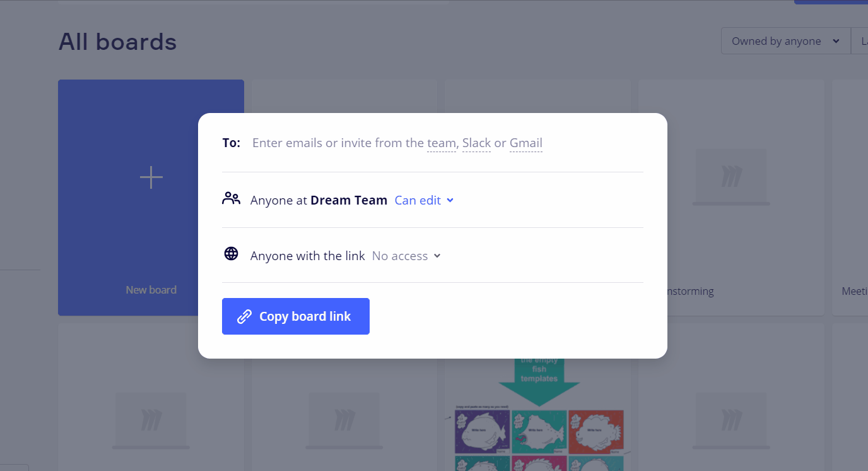Click the globe icon beside Anyone with the link
Viewport: 868px width, 471px height.
click(232, 254)
